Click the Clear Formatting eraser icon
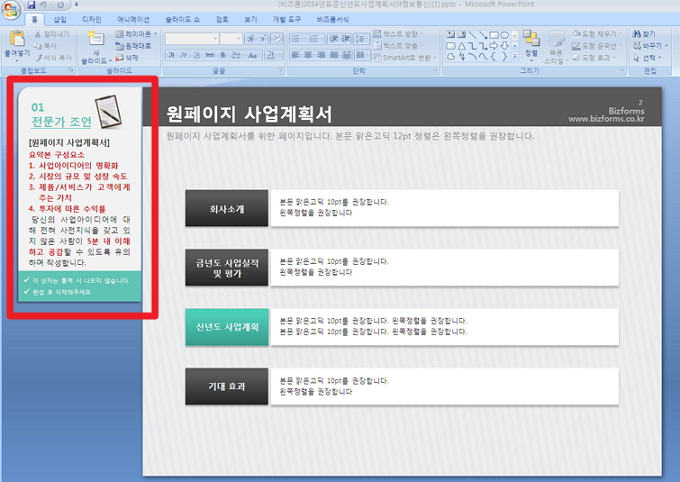The width and height of the screenshot is (680, 482). pyautogui.click(x=277, y=39)
